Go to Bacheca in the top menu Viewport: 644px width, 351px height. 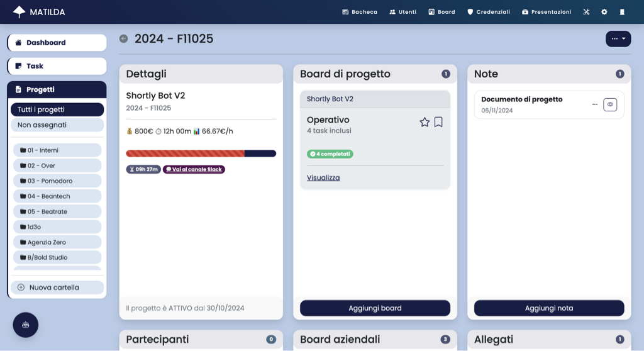(360, 12)
